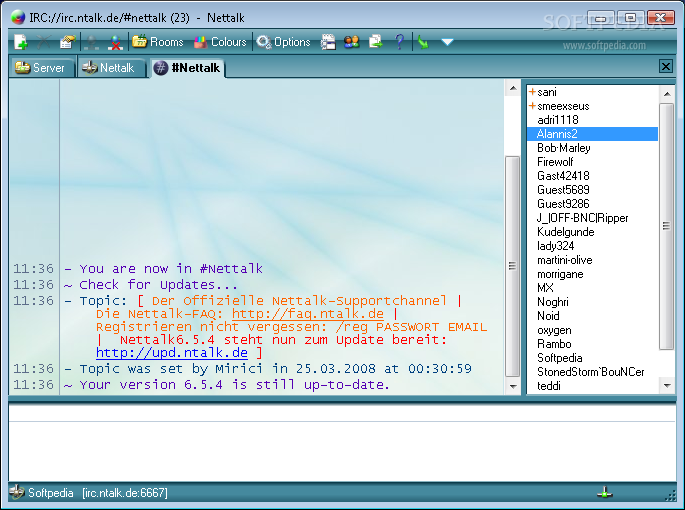Select user StonedStorm`BouNCer
The image size is (685, 510).
(x=592, y=372)
